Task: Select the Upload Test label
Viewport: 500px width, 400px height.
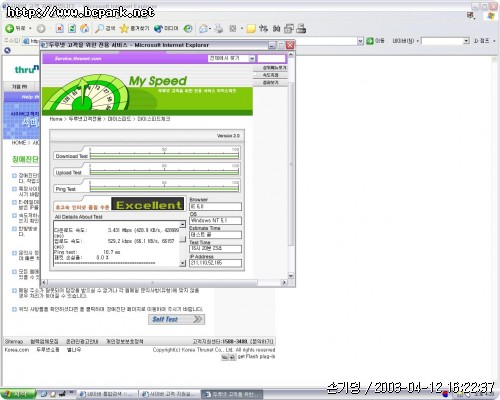Action: pos(68,173)
